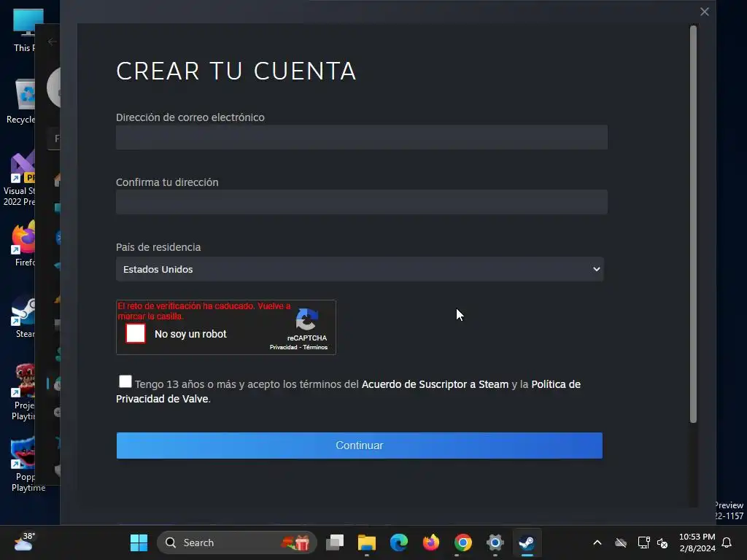
Task: Open the Visual Studio 2022 Preview desktop shortcut
Action: click(20, 179)
